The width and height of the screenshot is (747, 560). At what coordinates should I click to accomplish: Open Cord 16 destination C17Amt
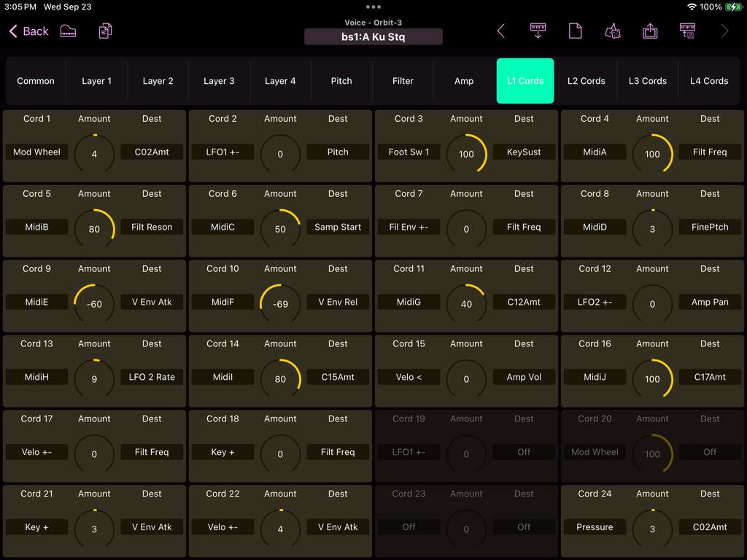tap(710, 377)
